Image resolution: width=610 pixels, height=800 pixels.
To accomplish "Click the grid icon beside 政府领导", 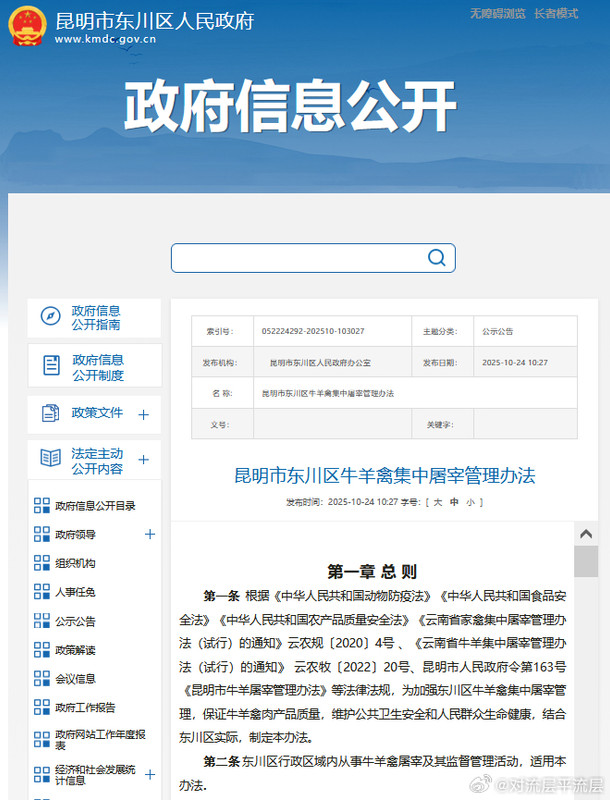I will [42, 534].
